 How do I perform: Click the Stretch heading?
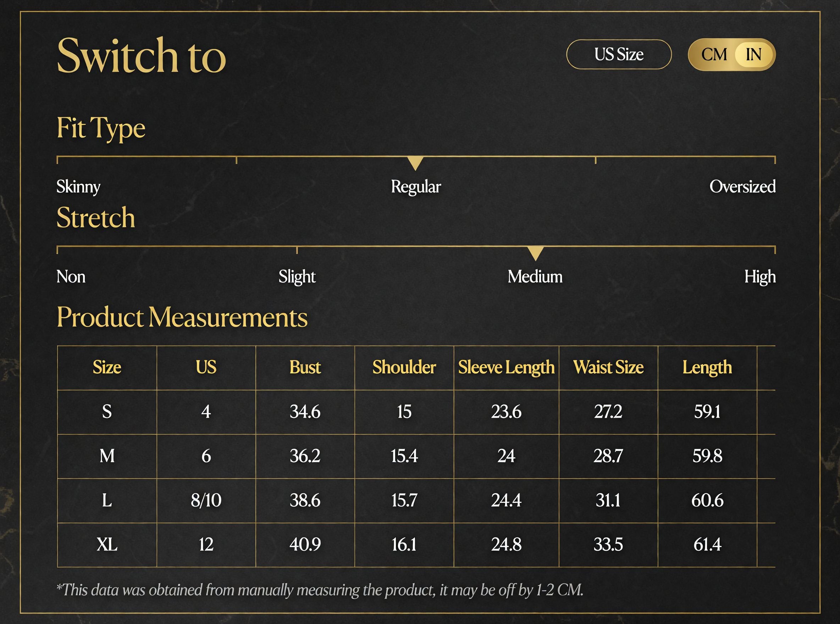96,218
